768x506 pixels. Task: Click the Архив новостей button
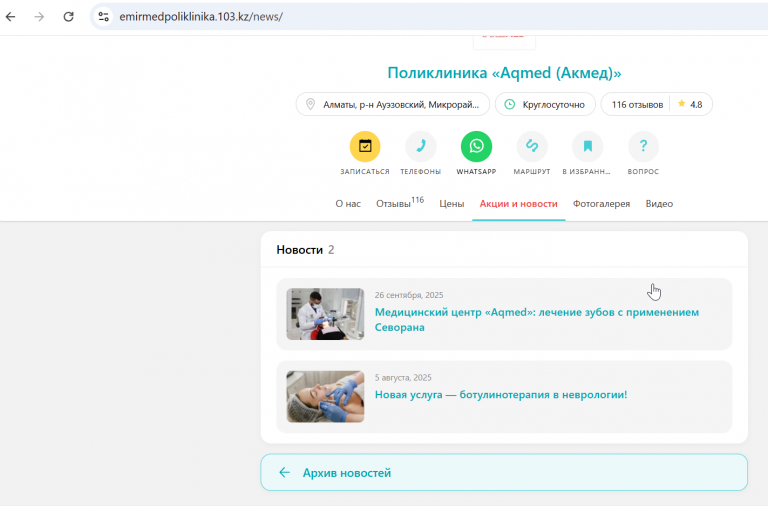click(504, 473)
